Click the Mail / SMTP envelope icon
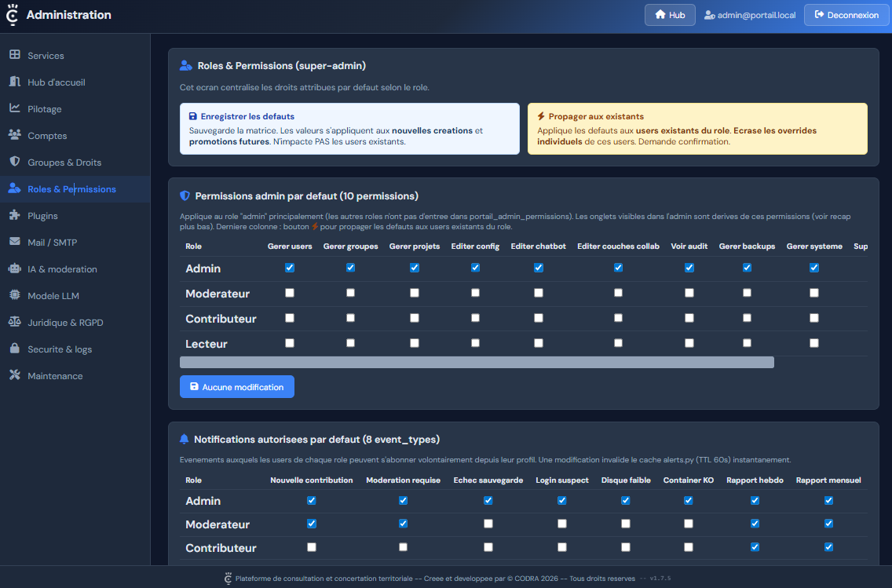The image size is (892, 588). 14,242
